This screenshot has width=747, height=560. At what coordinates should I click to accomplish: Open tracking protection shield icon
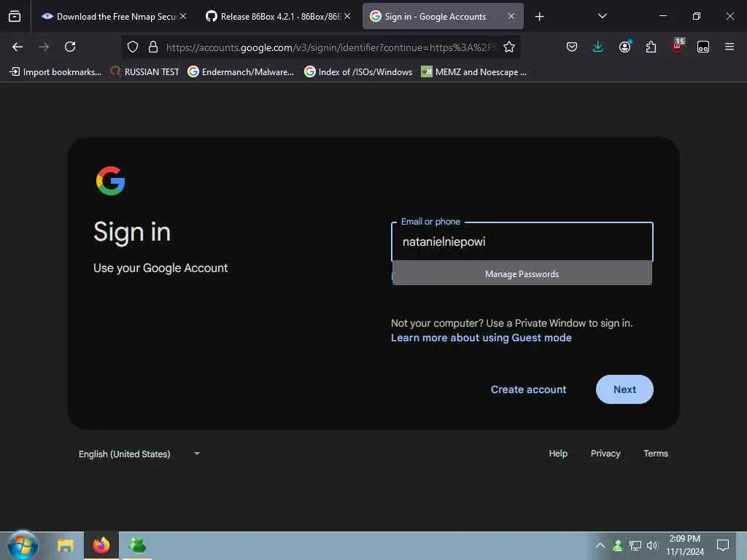[133, 47]
